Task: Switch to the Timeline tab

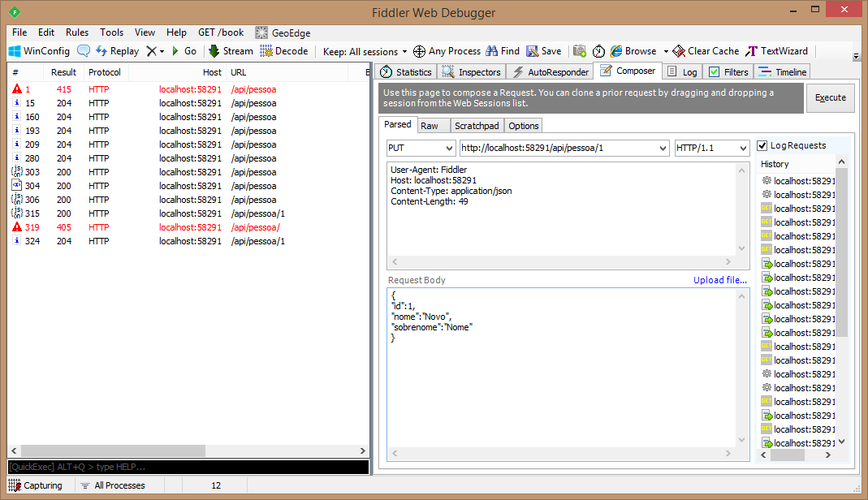Action: pos(782,72)
